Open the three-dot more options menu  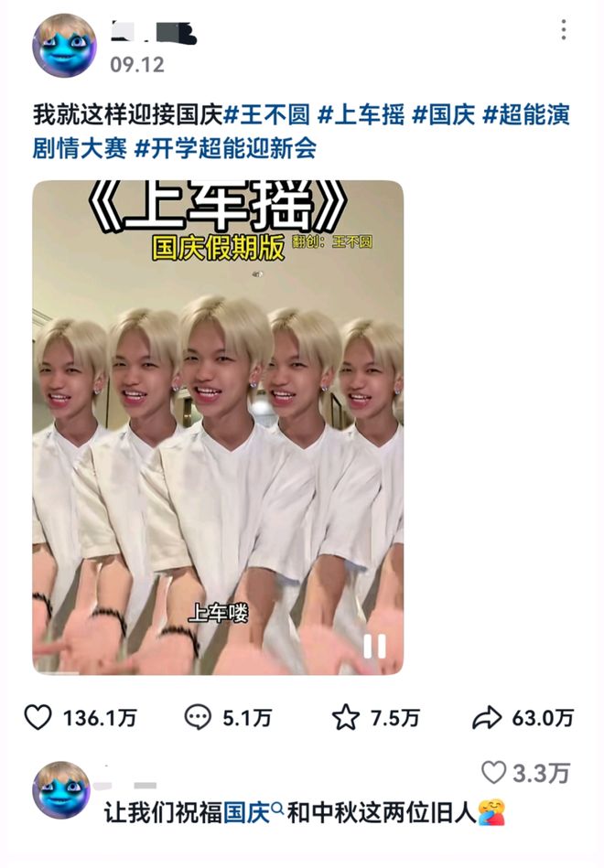coord(563,30)
